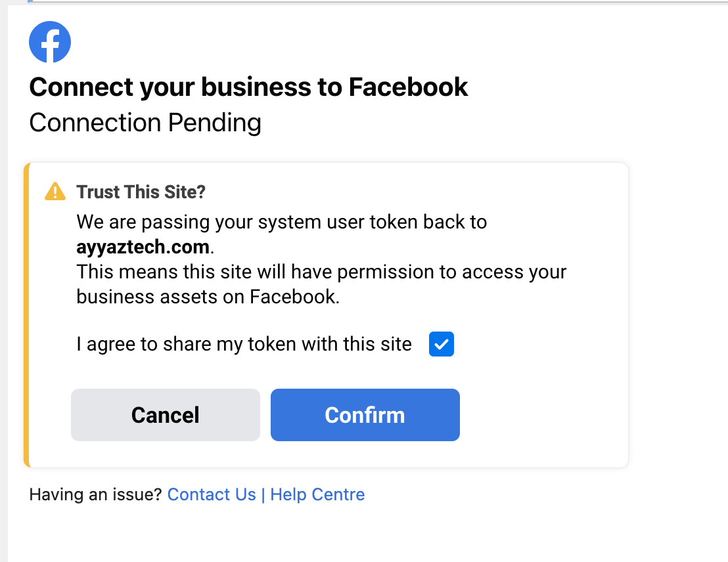
Task: Click the 'Trust This Site?' title
Action: click(x=141, y=192)
